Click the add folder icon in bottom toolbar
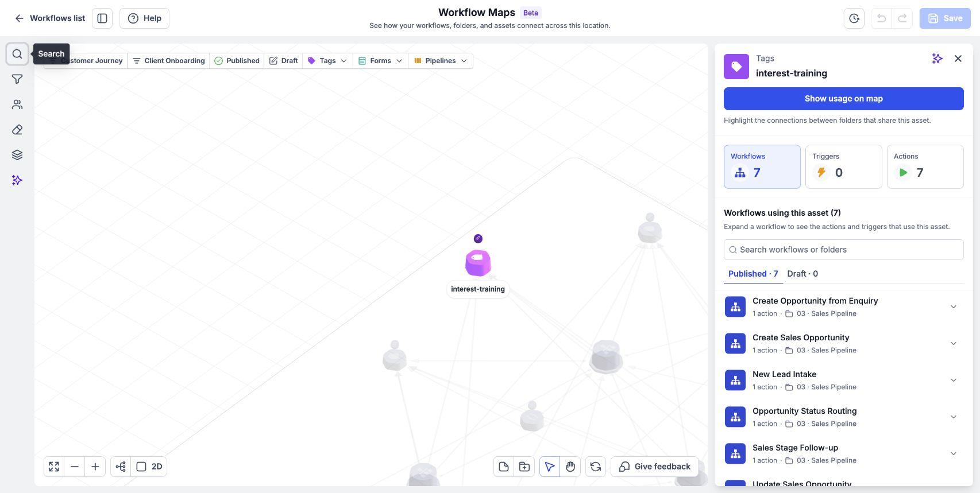This screenshot has width=980, height=493. click(524, 467)
